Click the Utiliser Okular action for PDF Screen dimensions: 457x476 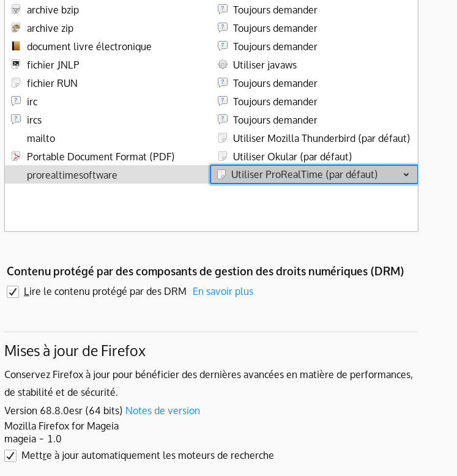pyautogui.click(x=292, y=157)
